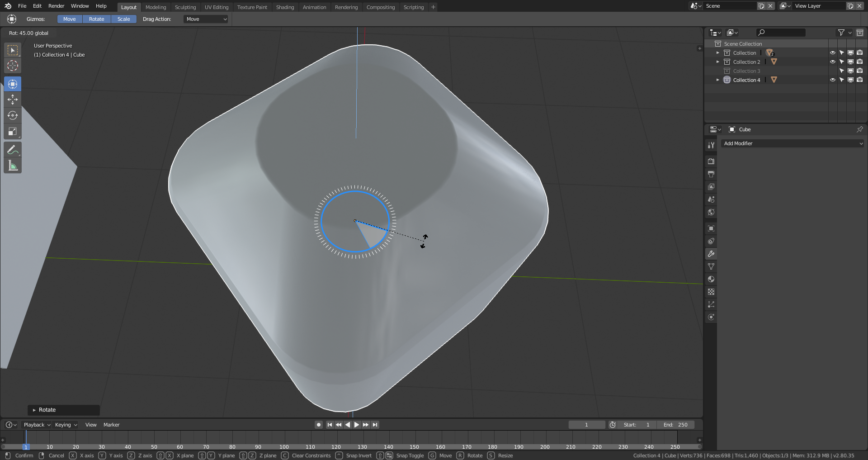Select the Select Box tool

pos(13,50)
